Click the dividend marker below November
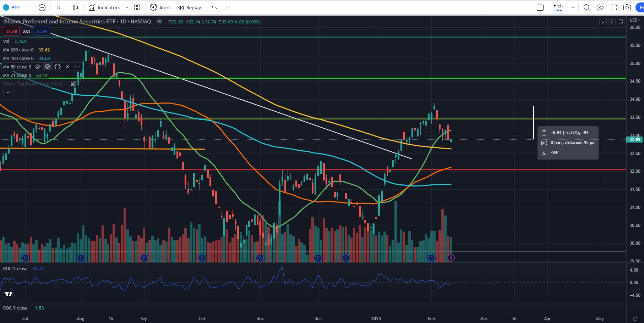This screenshot has height=323, width=644. coord(260,258)
